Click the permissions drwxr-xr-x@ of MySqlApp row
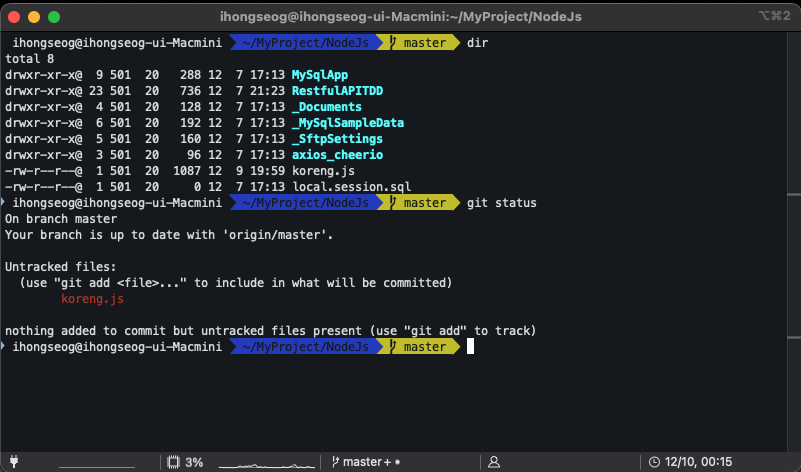Screen dimensions: 801x472 pos(43,75)
